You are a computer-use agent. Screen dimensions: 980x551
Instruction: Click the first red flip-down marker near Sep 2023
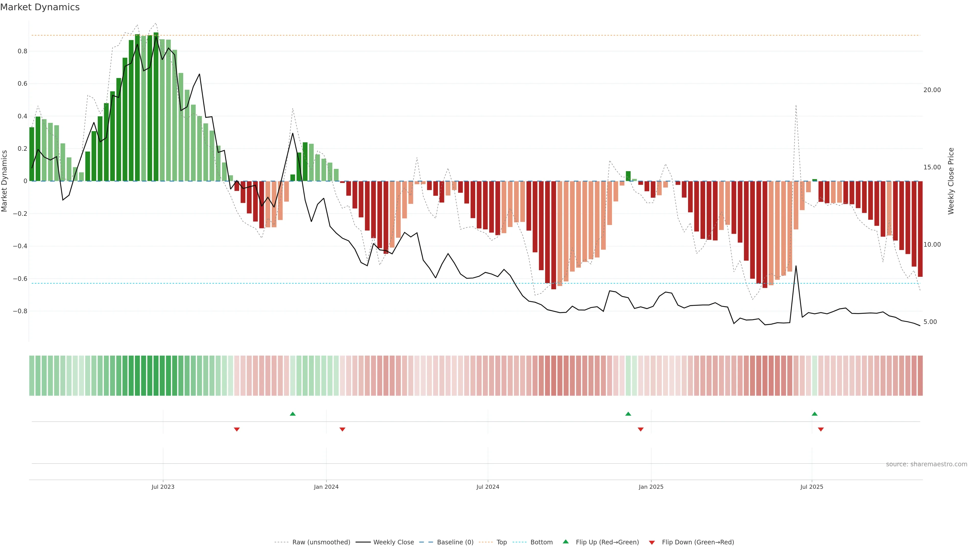coord(237,429)
